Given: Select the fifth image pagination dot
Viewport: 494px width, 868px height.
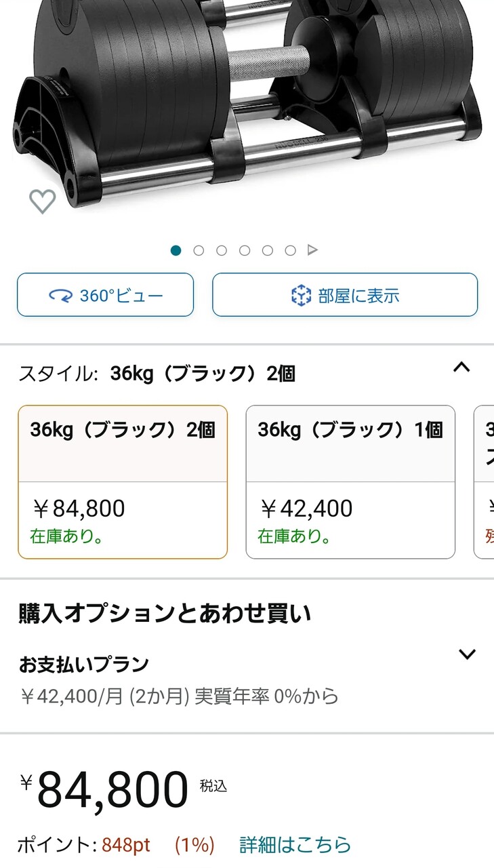Looking at the screenshot, I should pyautogui.click(x=268, y=250).
